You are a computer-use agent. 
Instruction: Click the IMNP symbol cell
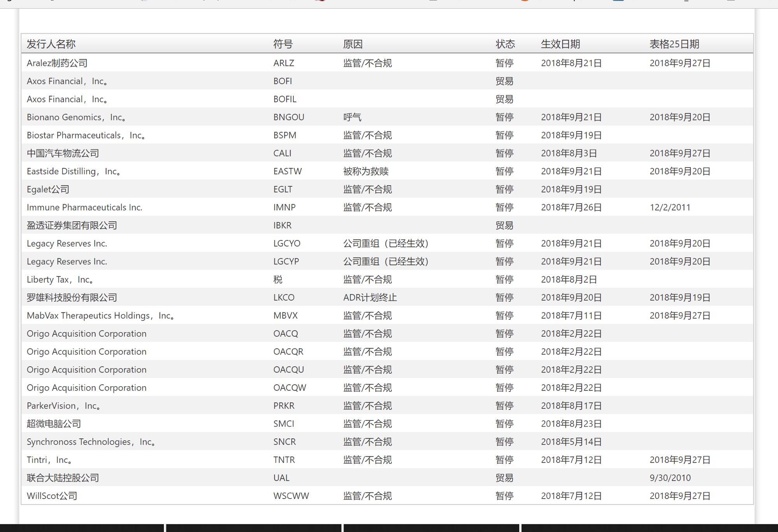pos(284,207)
